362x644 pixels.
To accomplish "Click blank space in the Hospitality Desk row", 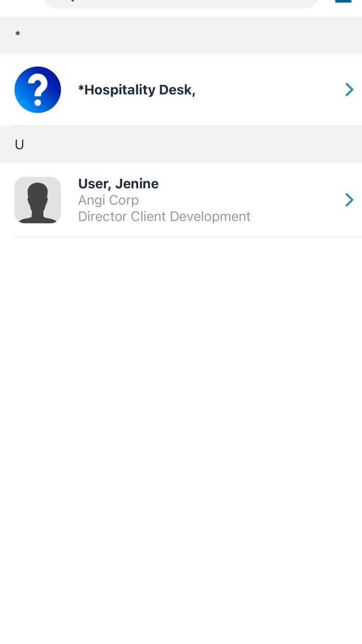I will (x=269, y=90).
